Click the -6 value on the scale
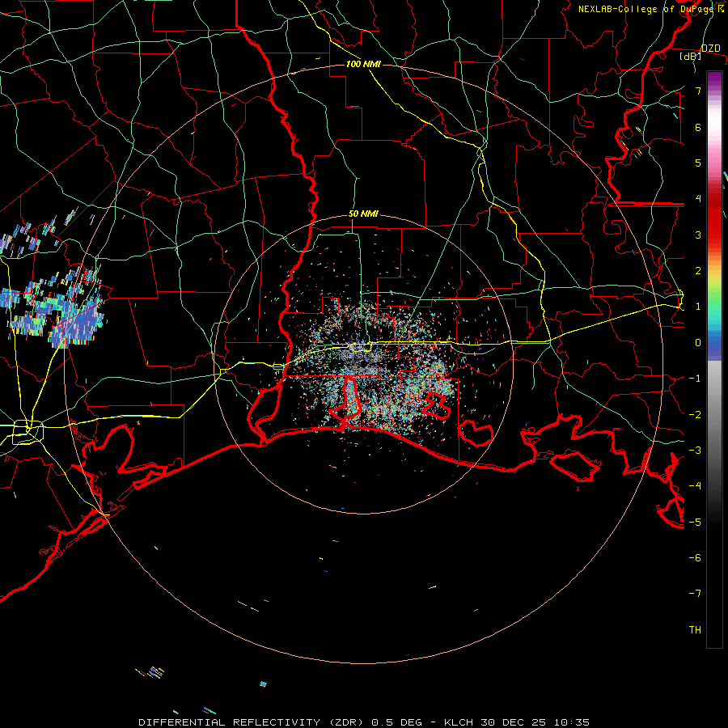Image resolution: width=728 pixels, height=728 pixels. click(695, 558)
